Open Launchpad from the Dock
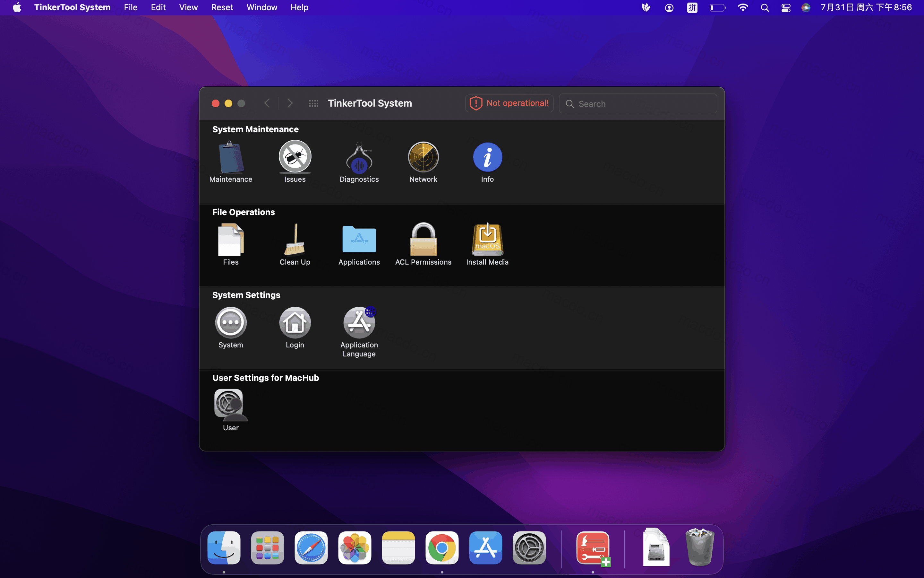924x578 pixels. 267,547
